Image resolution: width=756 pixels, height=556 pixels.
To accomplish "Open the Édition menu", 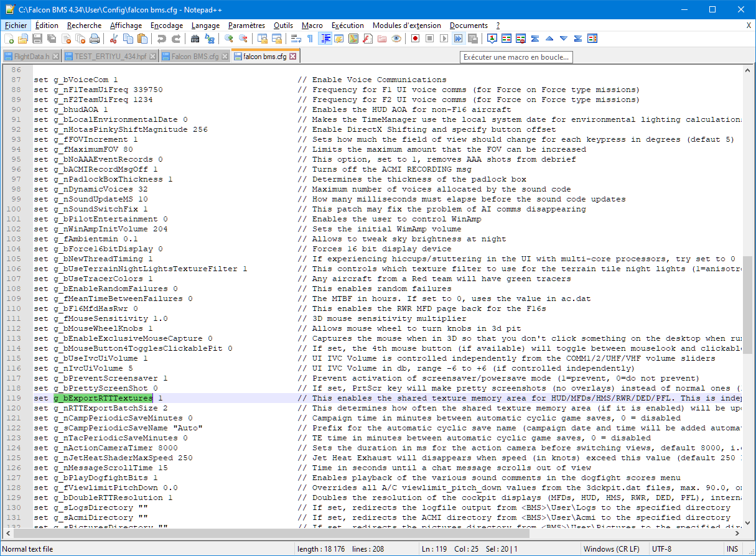I will [47, 25].
